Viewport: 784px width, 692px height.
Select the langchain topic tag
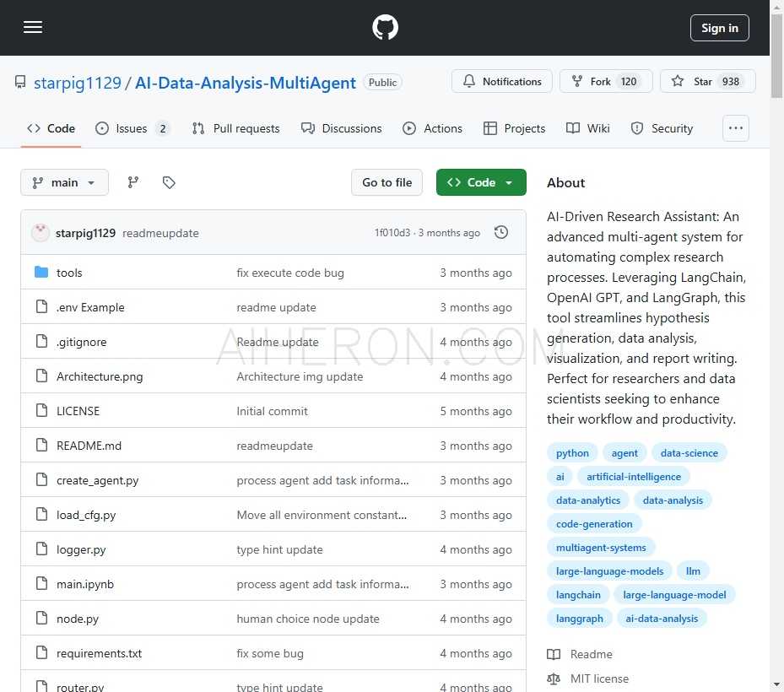[x=578, y=595]
